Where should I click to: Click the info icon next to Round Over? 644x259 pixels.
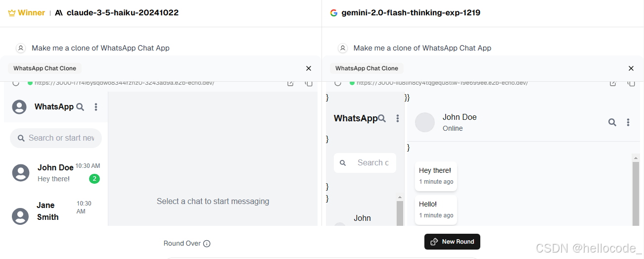click(x=207, y=244)
